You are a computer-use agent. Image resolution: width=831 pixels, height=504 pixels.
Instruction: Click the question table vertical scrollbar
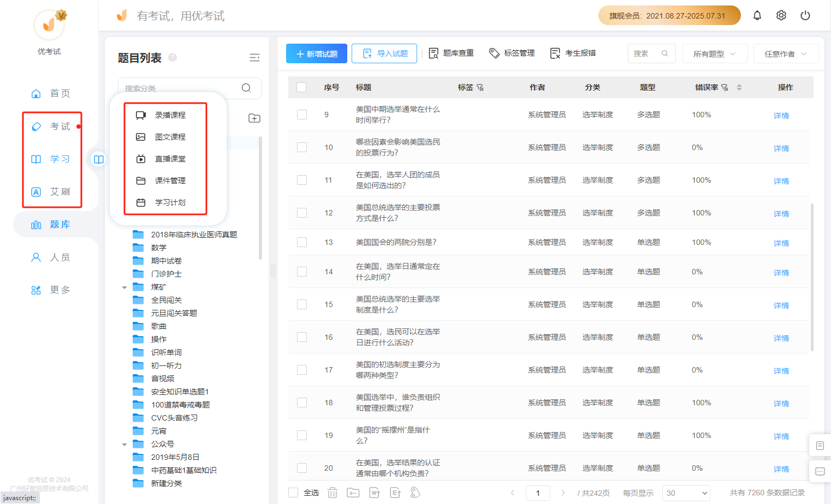point(812,277)
